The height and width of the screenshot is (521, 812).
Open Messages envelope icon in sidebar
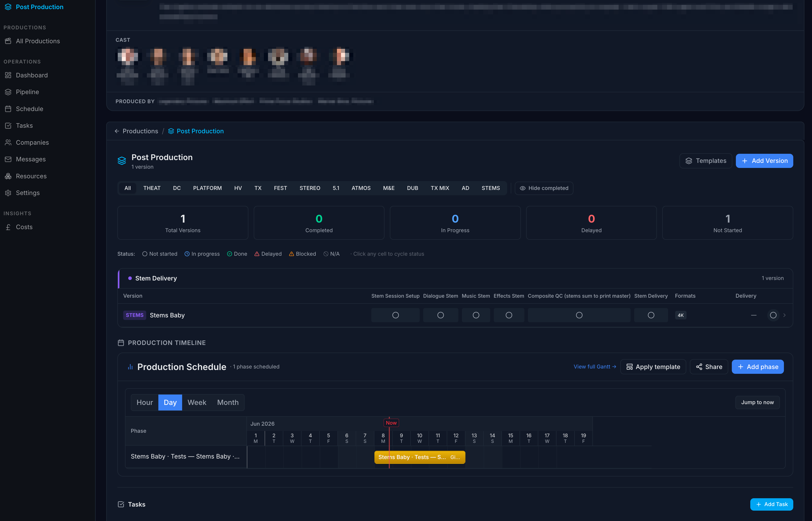point(8,159)
